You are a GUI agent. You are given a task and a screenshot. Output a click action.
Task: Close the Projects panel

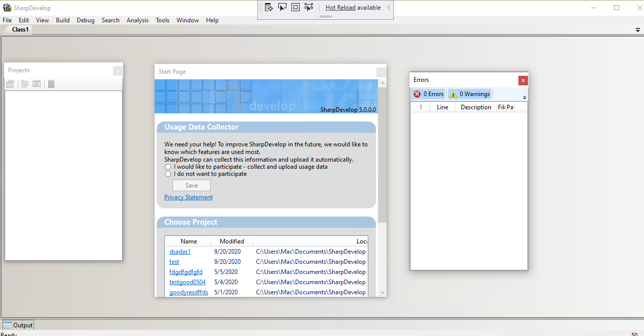pyautogui.click(x=118, y=71)
